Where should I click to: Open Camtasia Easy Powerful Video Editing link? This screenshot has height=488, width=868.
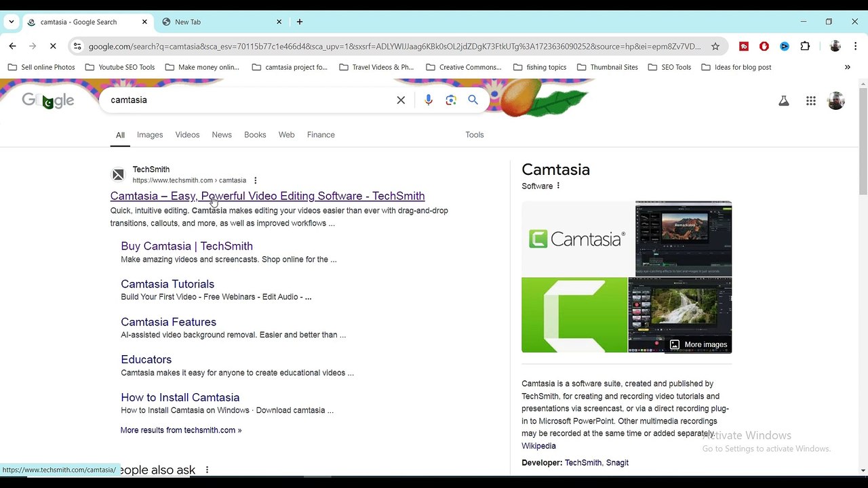click(267, 196)
